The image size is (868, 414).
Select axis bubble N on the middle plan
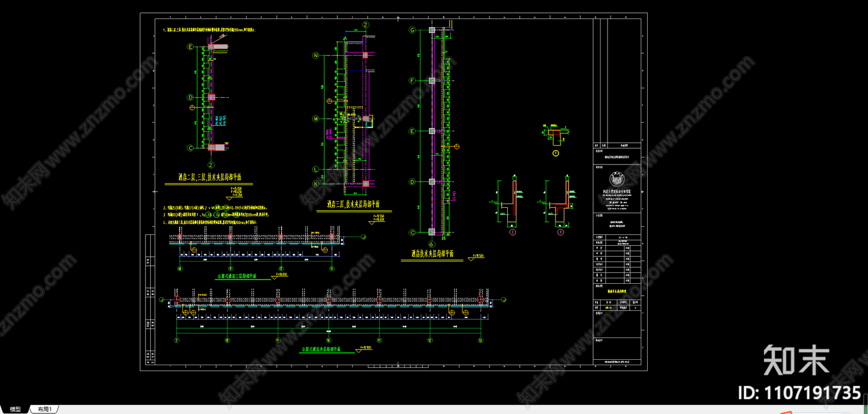[x=316, y=55]
